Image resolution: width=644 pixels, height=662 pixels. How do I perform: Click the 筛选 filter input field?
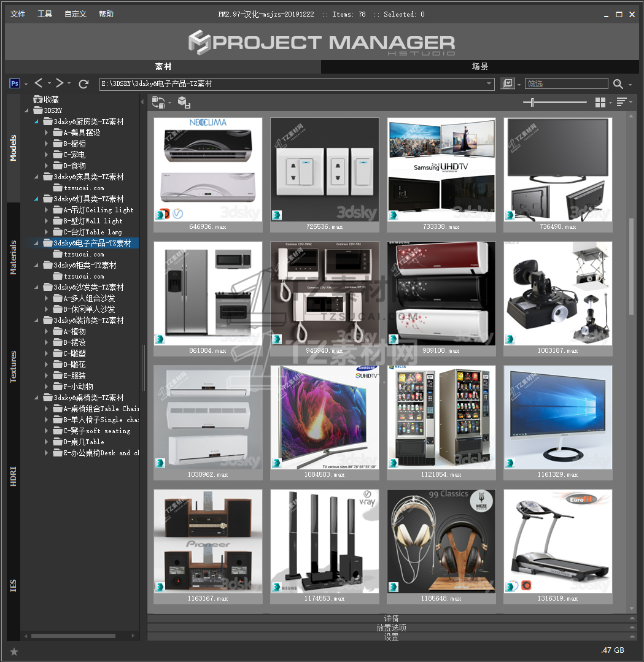coord(565,84)
